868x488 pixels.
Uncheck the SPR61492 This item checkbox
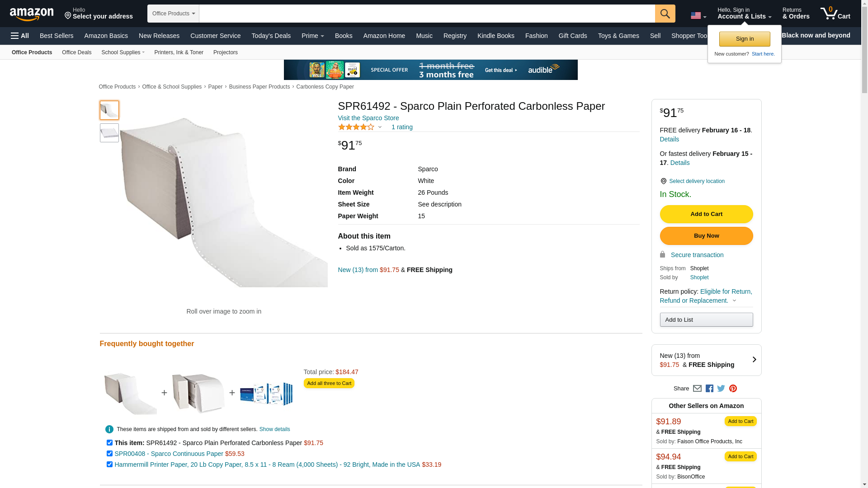pos(109,443)
